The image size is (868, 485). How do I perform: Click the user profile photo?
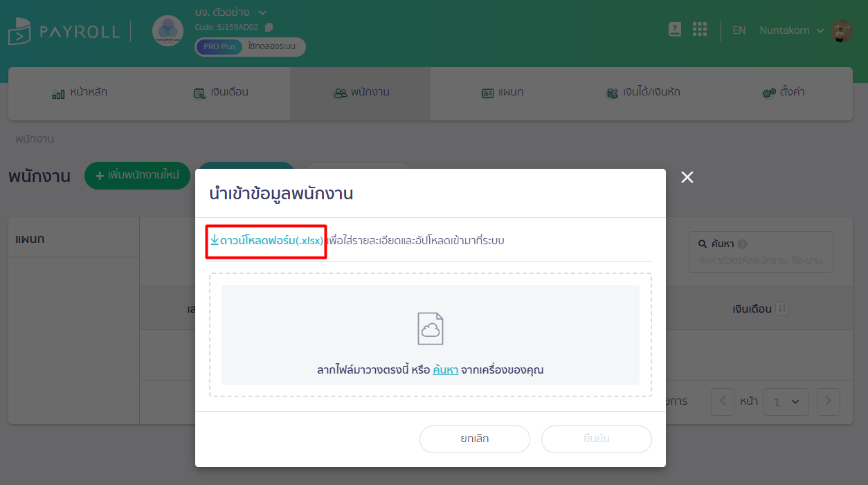pos(842,31)
